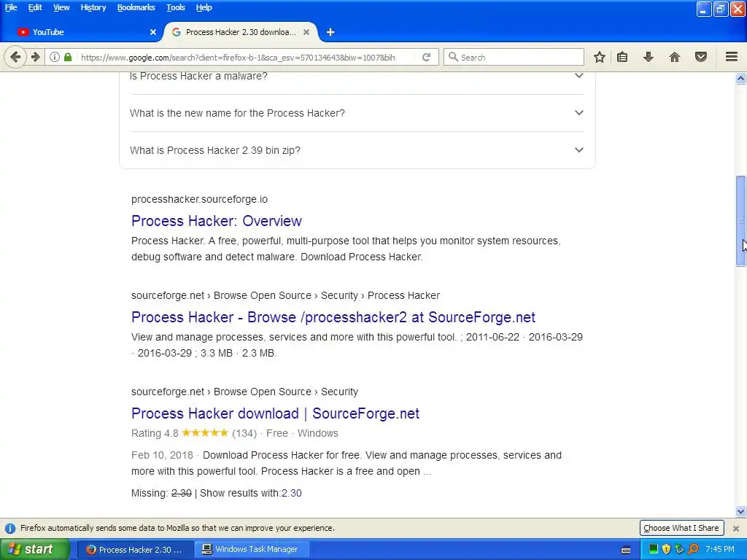The image size is (747, 560).
Task: Save page to Pocket icon
Action: point(701,57)
